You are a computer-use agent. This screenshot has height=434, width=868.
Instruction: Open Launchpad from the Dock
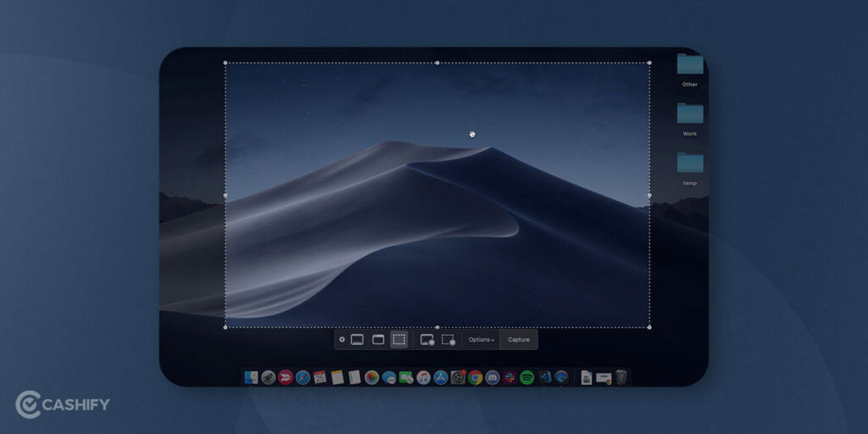click(269, 377)
